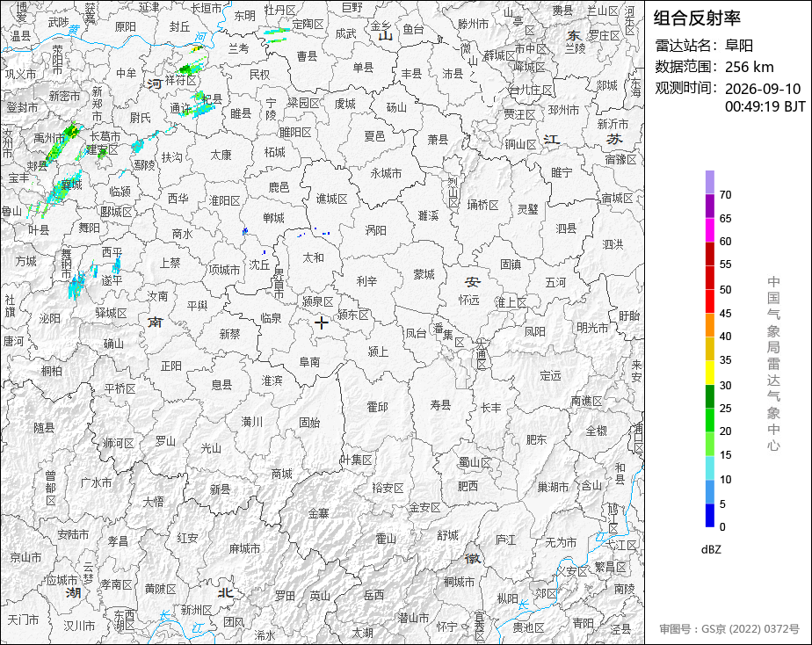Image resolution: width=812 pixels, height=645 pixels.
Task: Click the 颍上 county label
Action: click(x=378, y=352)
